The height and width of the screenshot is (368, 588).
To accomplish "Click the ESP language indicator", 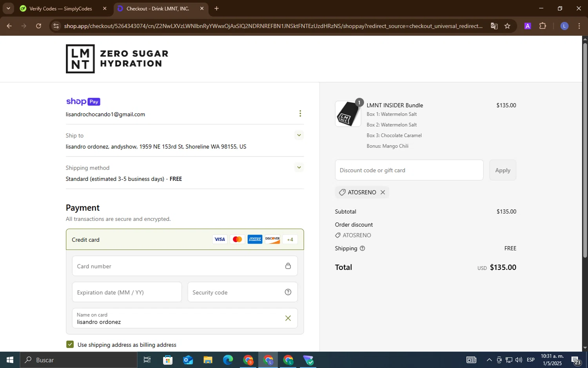I will click(531, 360).
